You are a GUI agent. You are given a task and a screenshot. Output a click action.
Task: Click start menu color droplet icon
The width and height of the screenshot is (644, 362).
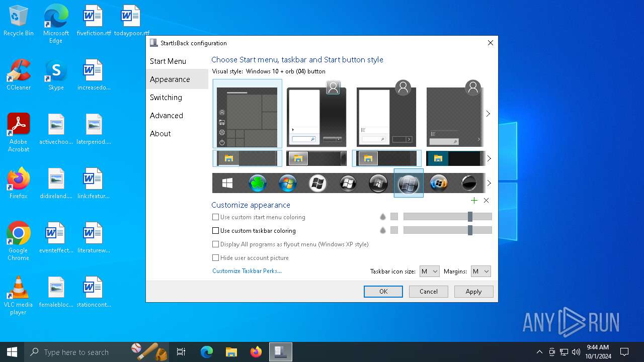(383, 217)
